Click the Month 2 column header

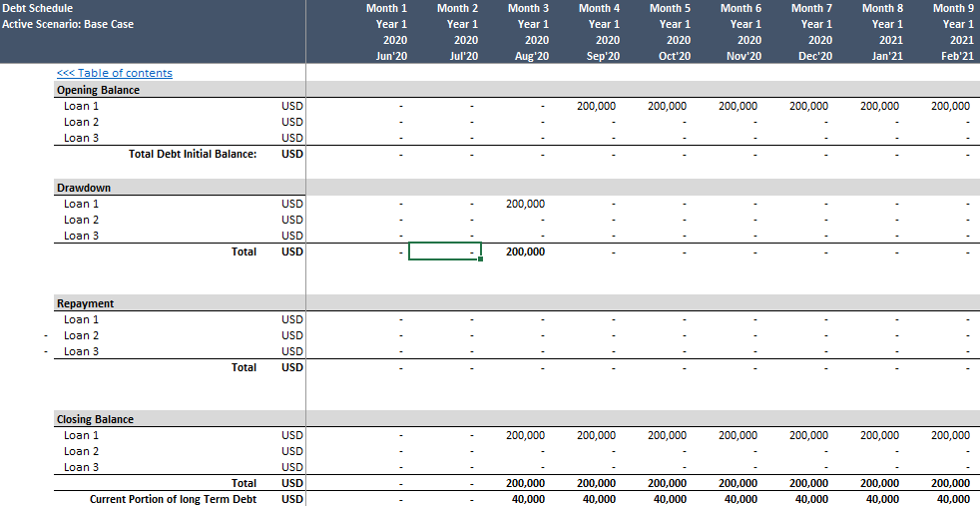pos(457,8)
